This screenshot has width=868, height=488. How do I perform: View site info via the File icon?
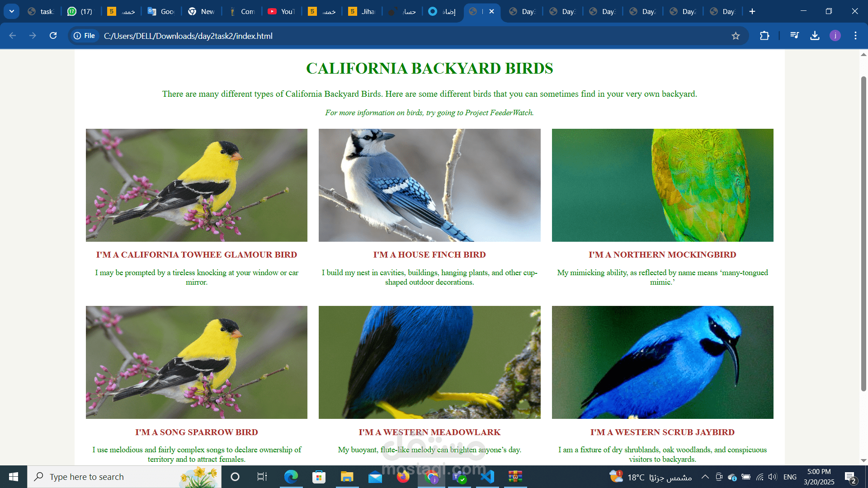click(x=85, y=36)
